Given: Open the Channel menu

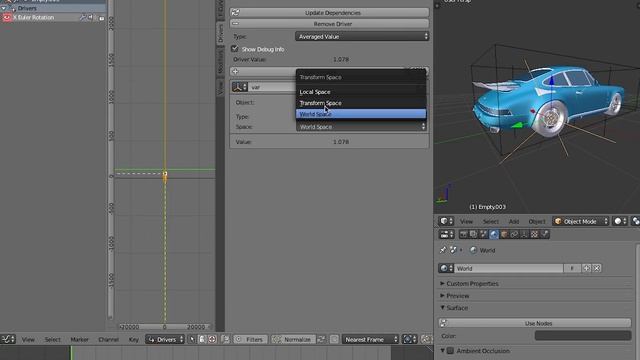Looking at the screenshot, I should (108, 339).
